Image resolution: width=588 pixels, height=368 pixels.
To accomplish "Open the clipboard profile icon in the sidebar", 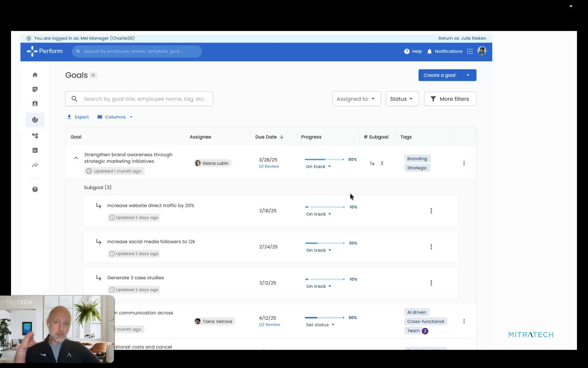I will pyautogui.click(x=35, y=104).
